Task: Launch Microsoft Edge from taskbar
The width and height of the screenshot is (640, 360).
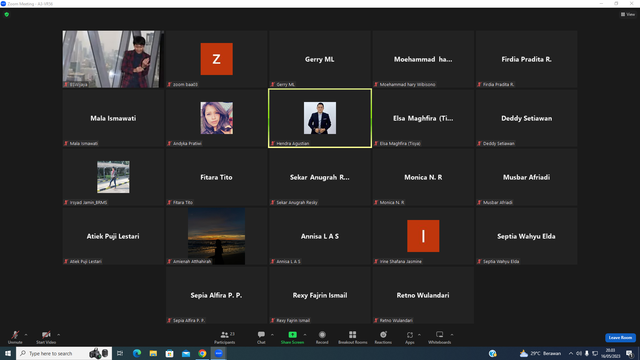Action: (x=137, y=353)
